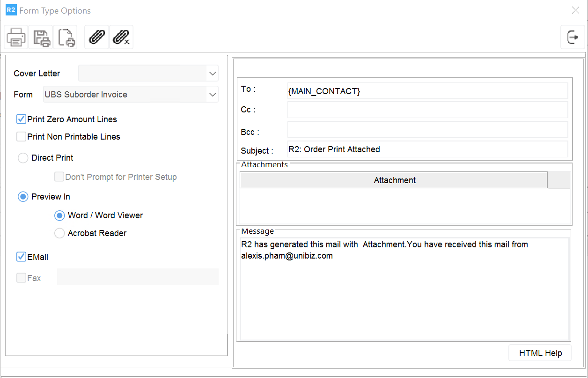
Task: Click the R2 application logo in title bar
Action: (11, 10)
